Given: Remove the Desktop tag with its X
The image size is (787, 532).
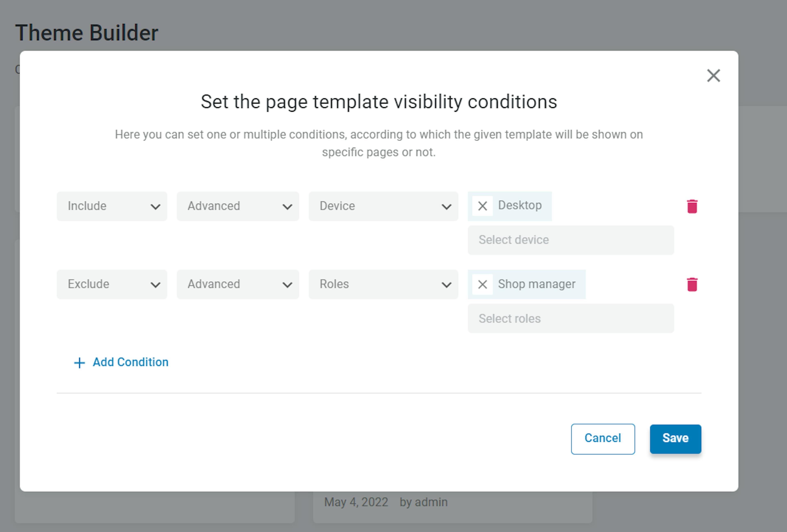Looking at the screenshot, I should (482, 206).
